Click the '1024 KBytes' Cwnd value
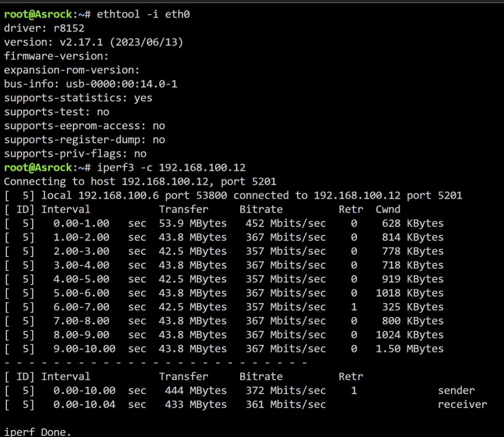Screen dimensions: 504x437 [x=410, y=335]
